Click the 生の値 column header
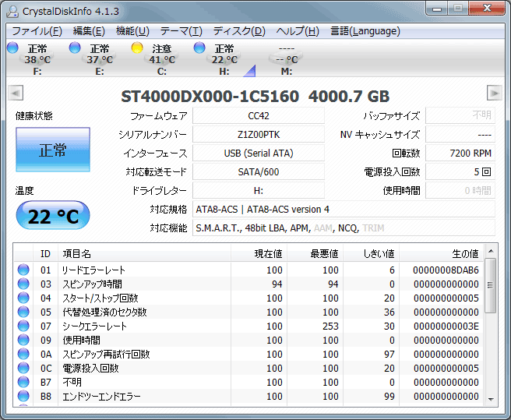The height and width of the screenshot is (420, 511). 441,253
